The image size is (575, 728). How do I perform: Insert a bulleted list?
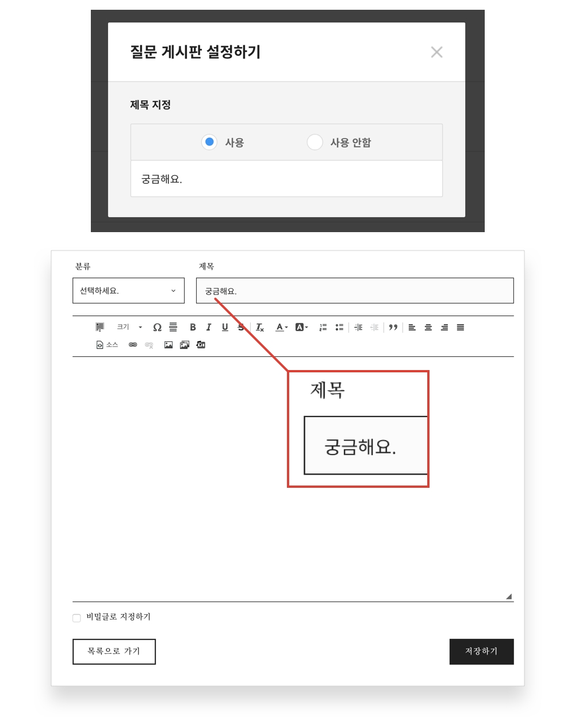[339, 327]
